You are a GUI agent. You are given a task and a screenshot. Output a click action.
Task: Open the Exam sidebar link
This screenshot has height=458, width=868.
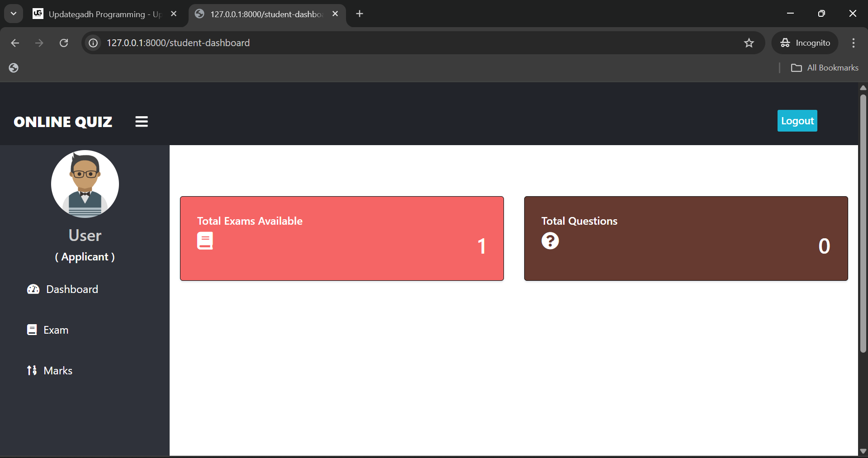pos(48,330)
